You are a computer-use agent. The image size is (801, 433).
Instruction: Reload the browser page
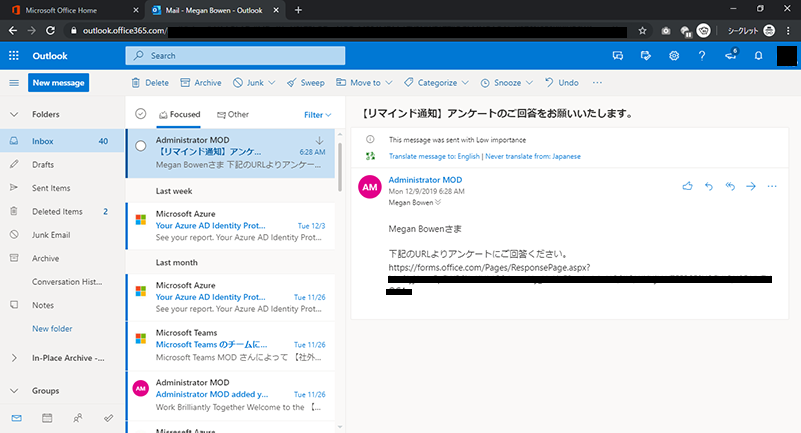[x=50, y=31]
